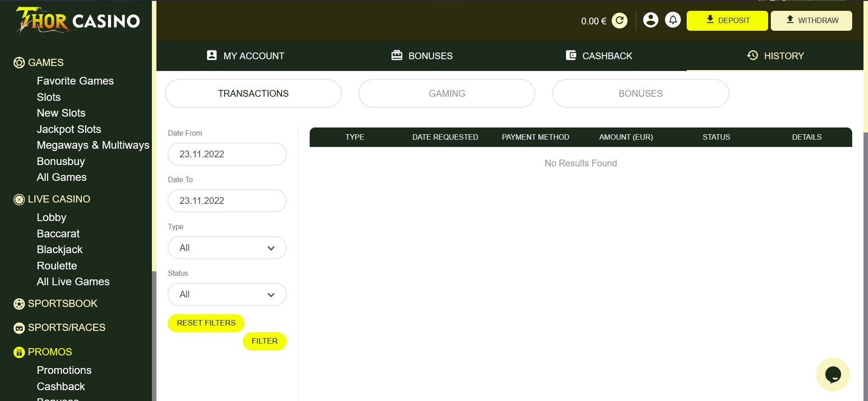The height and width of the screenshot is (401, 868).
Task: Open Slots in sidebar
Action: (x=48, y=97)
